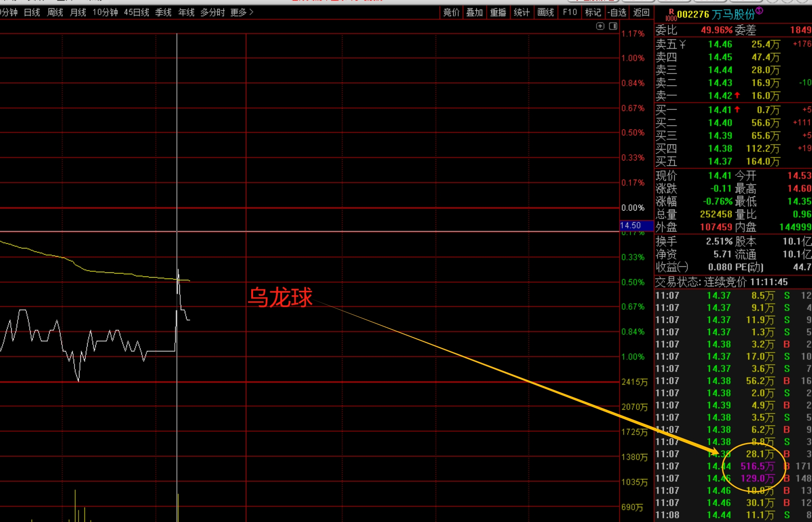812x522 pixels.
Task: Click the 买三 price 14.39
Action: click(720, 135)
